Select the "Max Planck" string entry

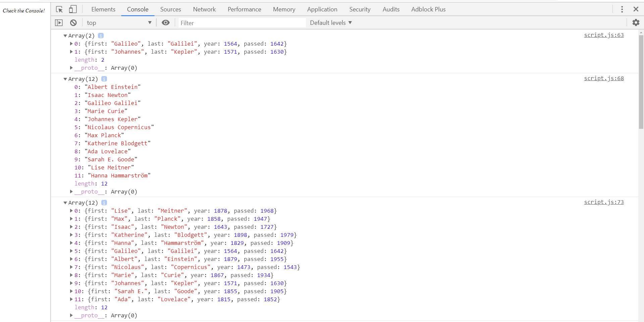(104, 135)
